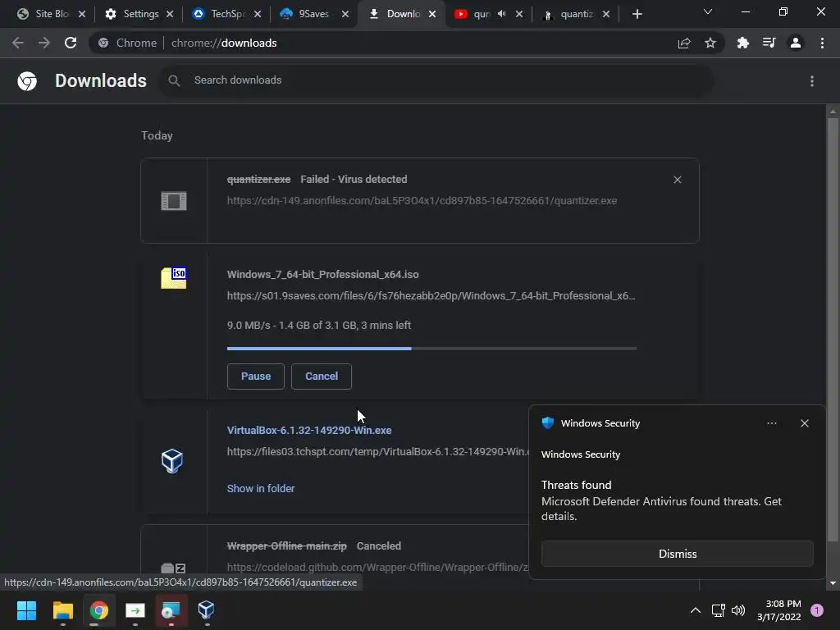Click the Wrapper-Offline-main.zip file name
This screenshot has width=840, height=630.
click(286, 546)
